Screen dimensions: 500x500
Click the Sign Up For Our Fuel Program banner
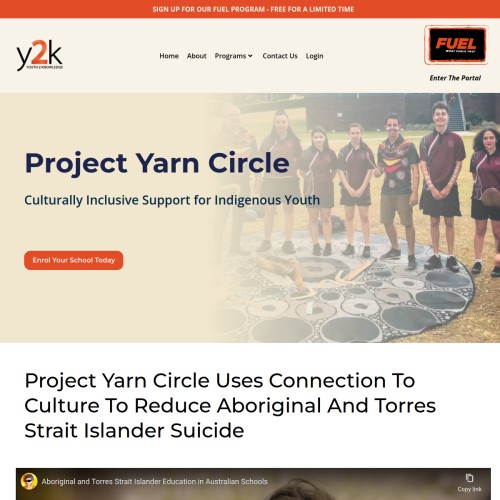253,9
